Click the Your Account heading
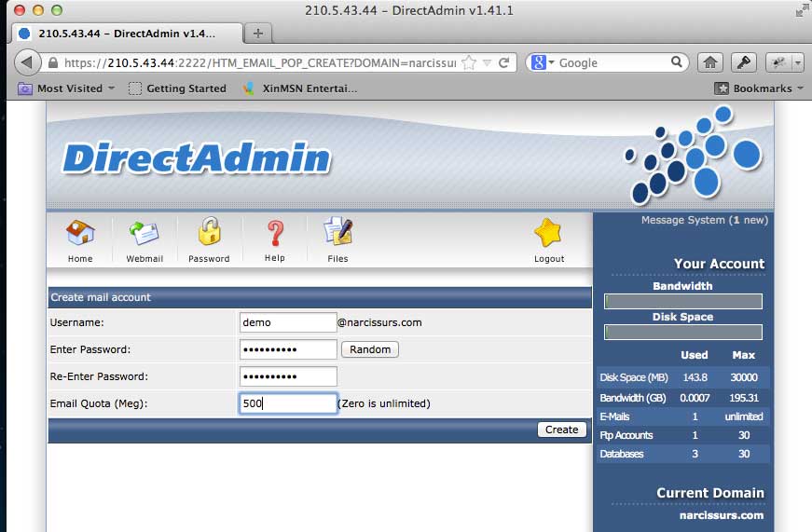The image size is (812, 532). (719, 264)
